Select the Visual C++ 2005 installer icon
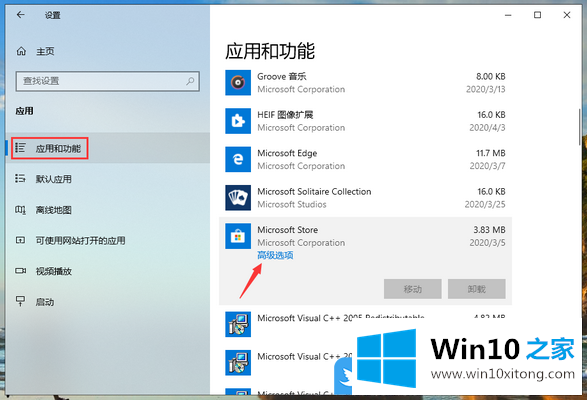Screen dimensions: 587x400 pyautogui.click(x=238, y=324)
